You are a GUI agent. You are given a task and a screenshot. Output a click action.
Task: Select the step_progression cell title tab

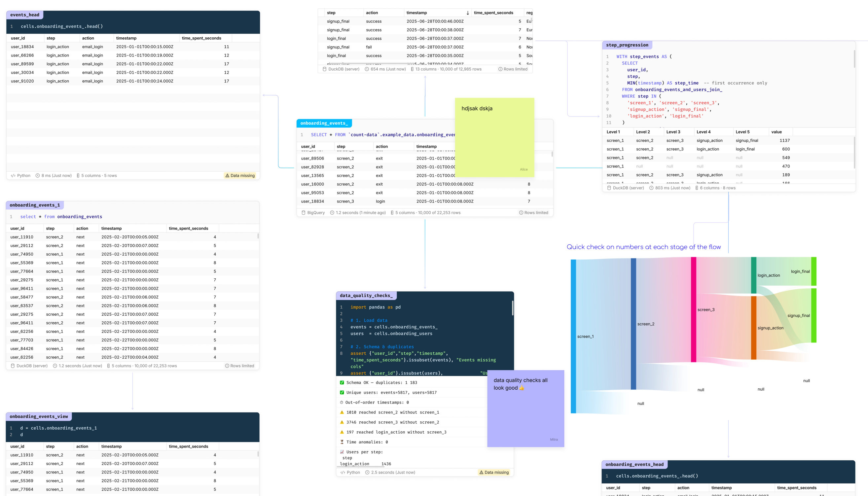click(x=627, y=45)
